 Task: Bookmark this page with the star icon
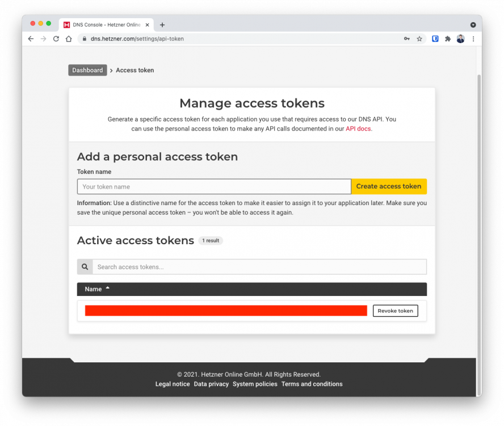[419, 39]
